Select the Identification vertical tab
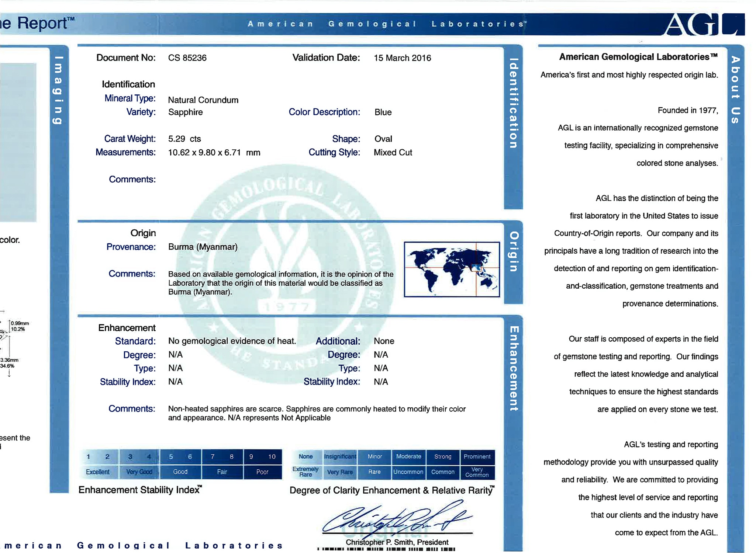Image resolution: width=756 pixels, height=553 pixels. pyautogui.click(x=513, y=103)
